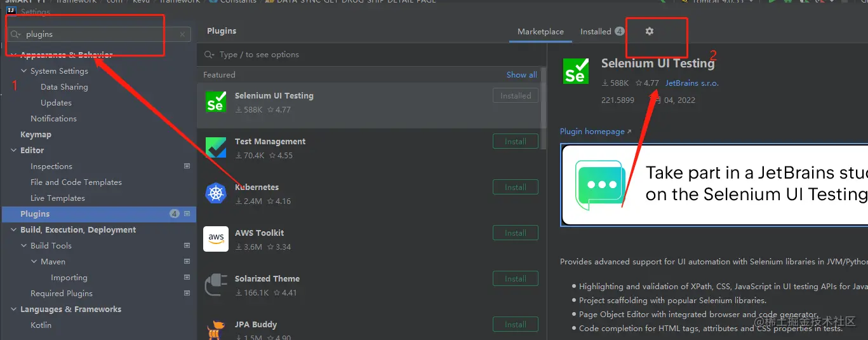Click the Selenium UI Testing plugin icon in list

pos(216,102)
